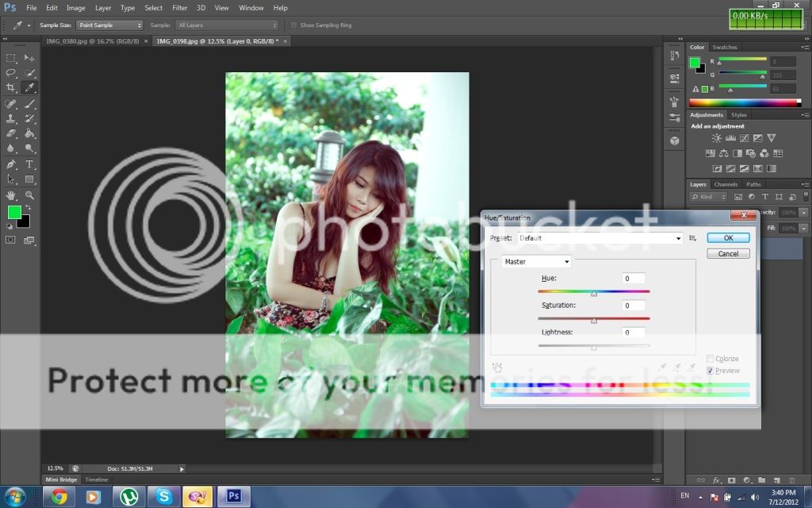Screen dimensions: 812x508
Task: Select the Rectangular Marquee tool
Action: [11, 58]
